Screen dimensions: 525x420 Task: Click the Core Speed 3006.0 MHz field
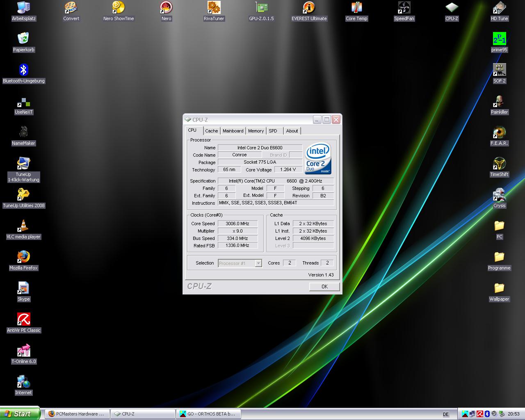point(238,224)
